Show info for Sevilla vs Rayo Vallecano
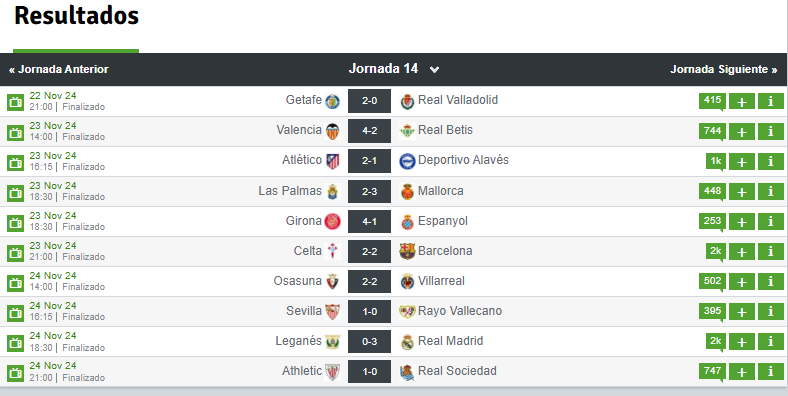Image resolution: width=788 pixels, height=396 pixels. pos(770,312)
